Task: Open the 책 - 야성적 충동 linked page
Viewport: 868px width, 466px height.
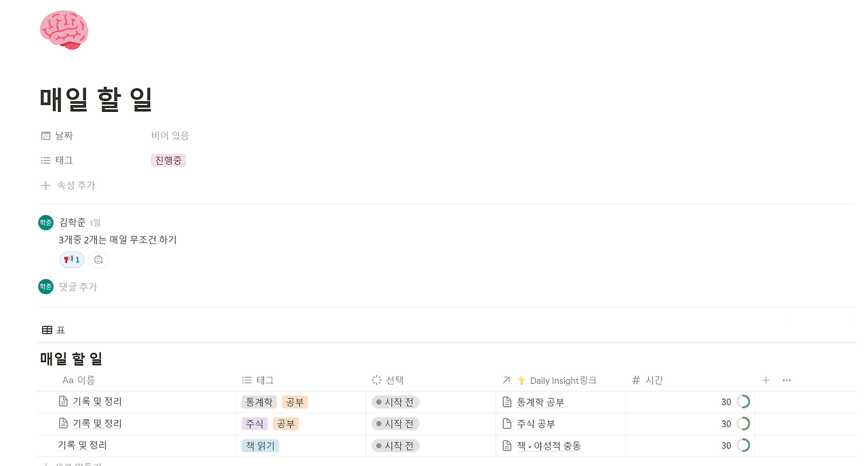Action: [549, 446]
